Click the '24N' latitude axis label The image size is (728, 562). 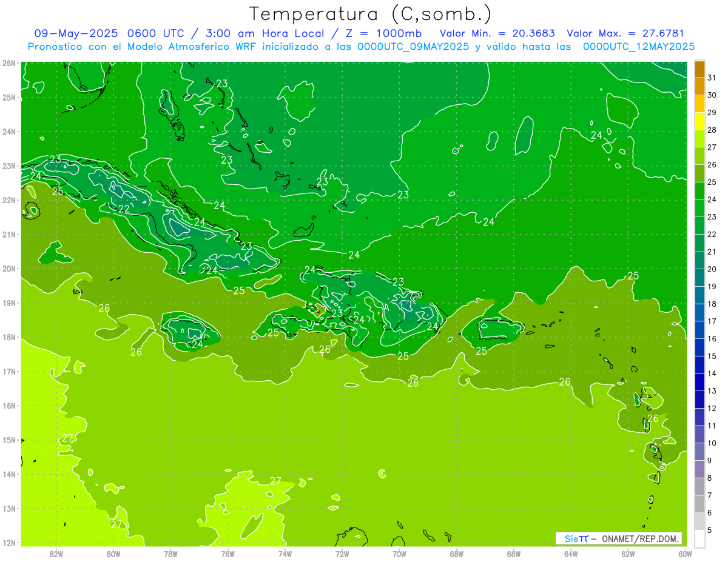tap(8, 132)
